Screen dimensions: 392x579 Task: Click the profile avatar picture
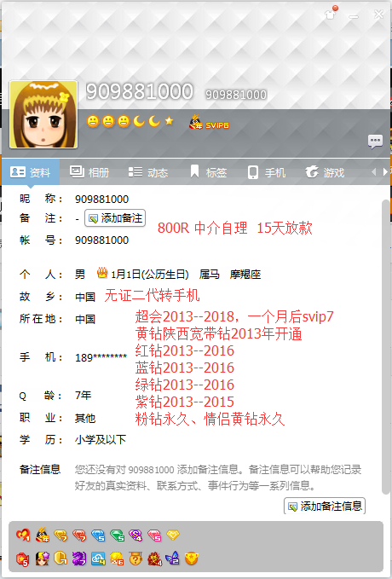[43, 114]
